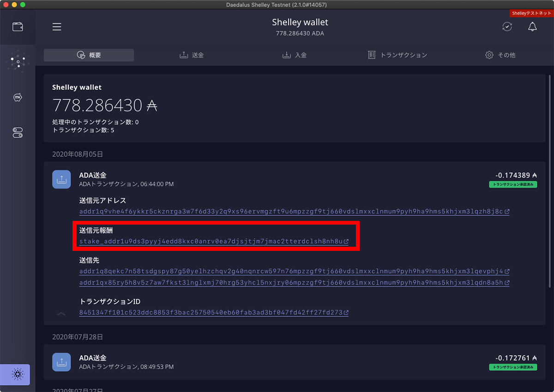
Task: Open the network status loading-dots icon
Action: pyautogui.click(x=18, y=61)
